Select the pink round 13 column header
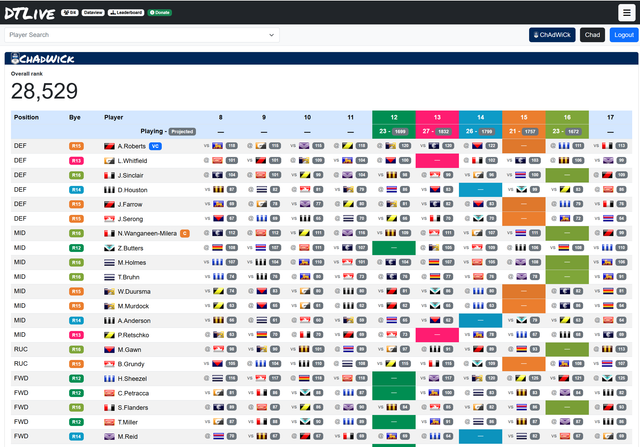640x447 pixels. 436,117
